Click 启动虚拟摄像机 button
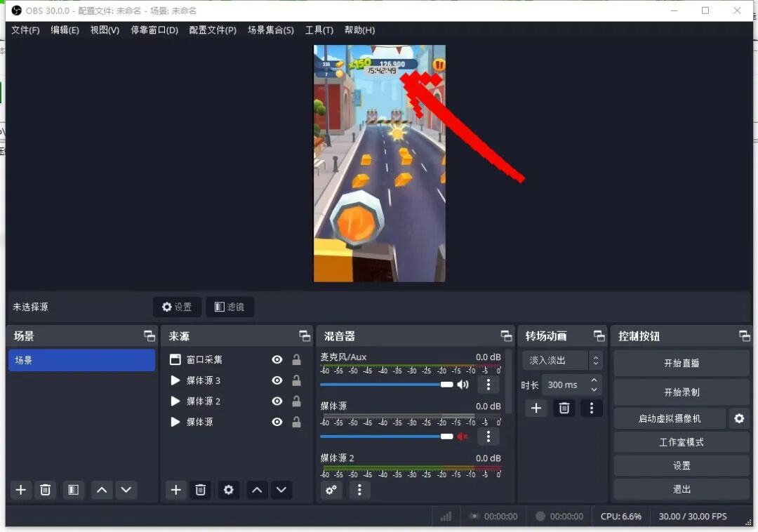 tap(670, 418)
